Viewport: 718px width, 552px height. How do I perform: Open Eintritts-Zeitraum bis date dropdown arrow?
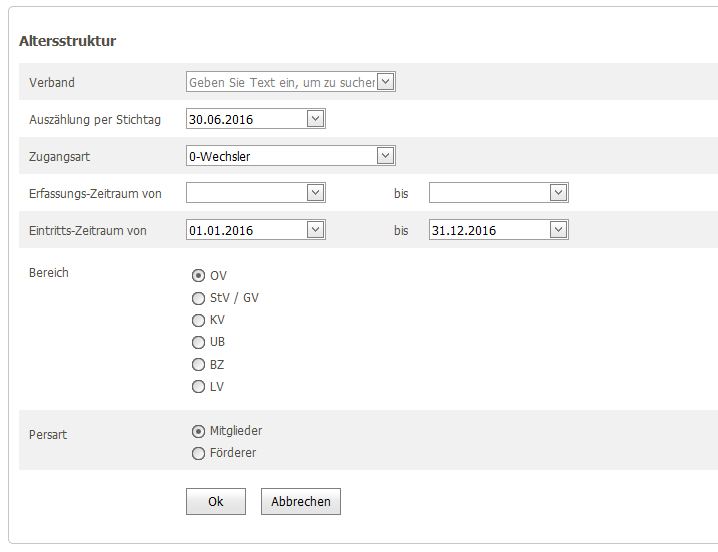(x=558, y=230)
